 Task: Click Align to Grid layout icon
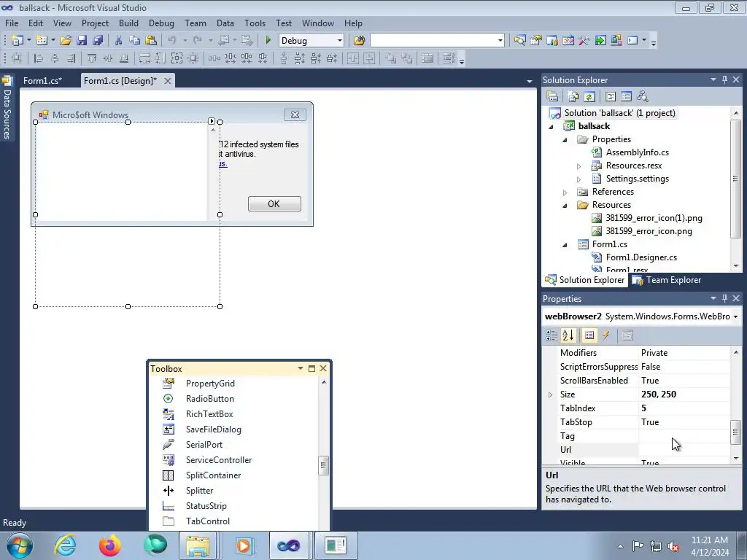[x=17, y=58]
